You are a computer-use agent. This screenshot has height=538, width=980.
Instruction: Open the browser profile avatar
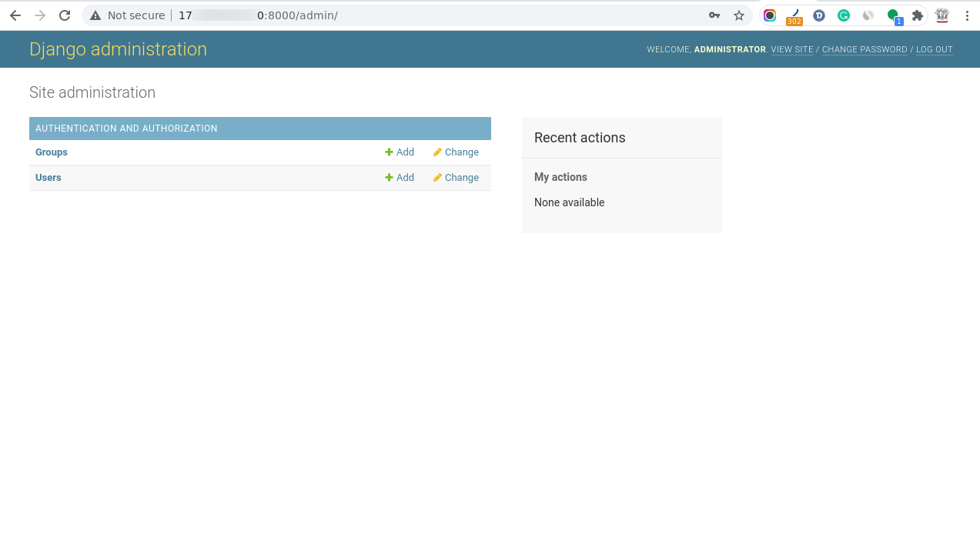942,15
